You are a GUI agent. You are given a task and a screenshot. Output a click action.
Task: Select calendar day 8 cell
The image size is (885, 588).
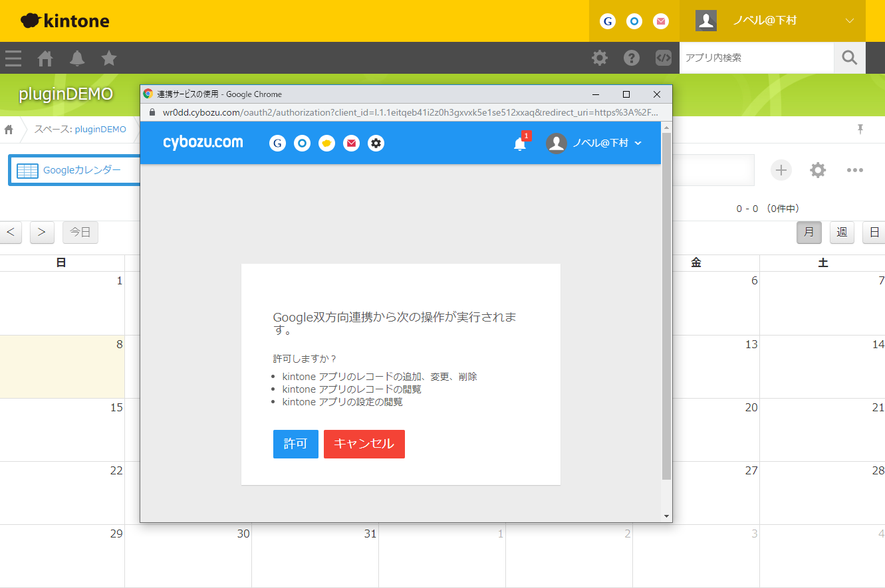coord(62,367)
